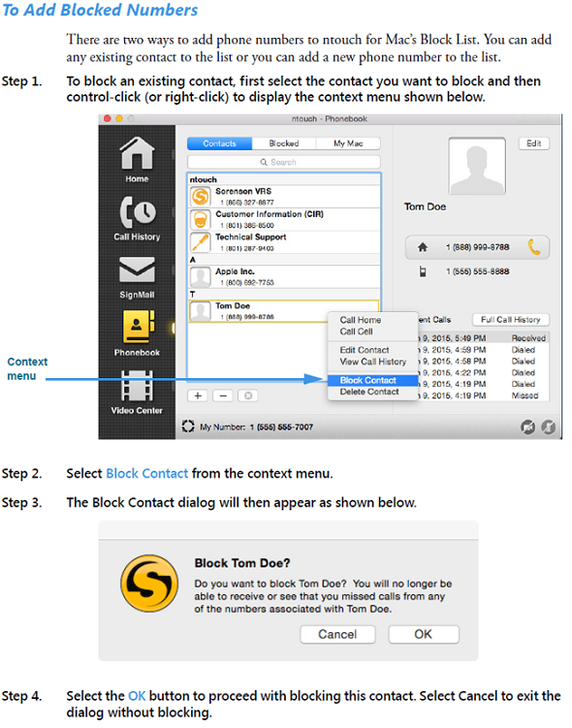
Task: Click the red close window button
Action: coord(108,119)
